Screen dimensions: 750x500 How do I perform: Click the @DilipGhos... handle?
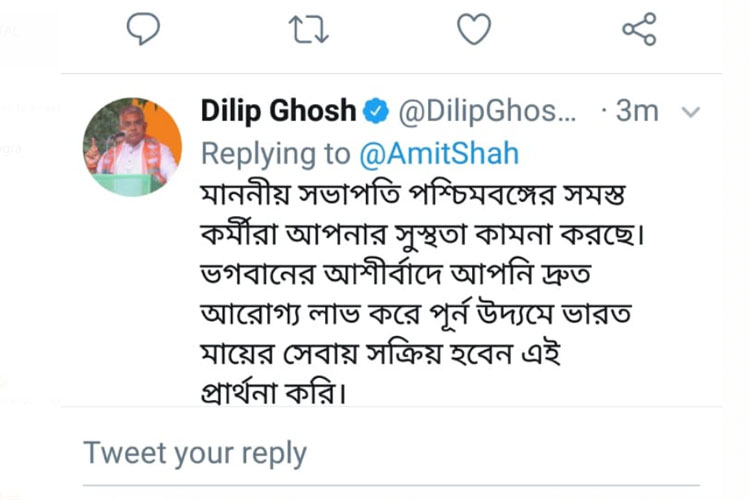pos(488,112)
